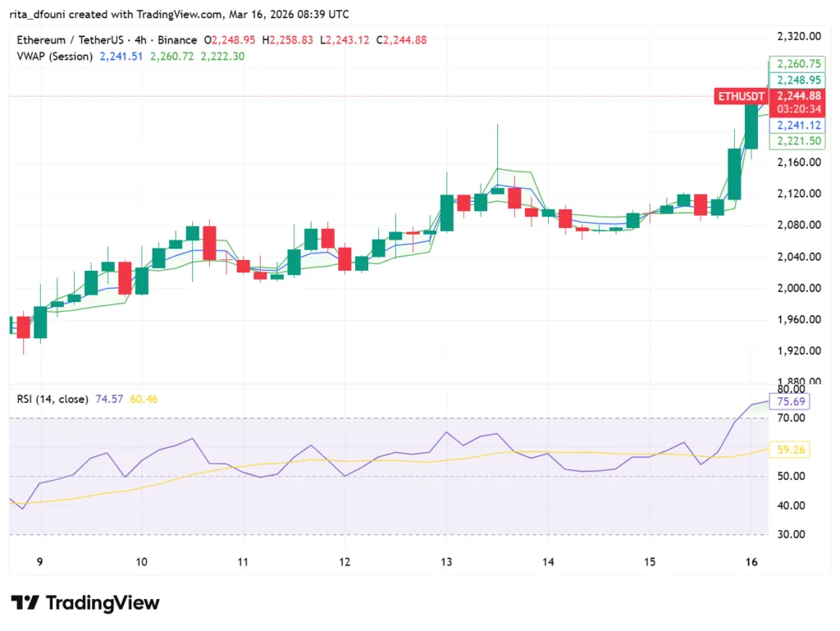Click the RSI reading 75.69
Viewport: 840px width, 631px height.
coord(790,401)
